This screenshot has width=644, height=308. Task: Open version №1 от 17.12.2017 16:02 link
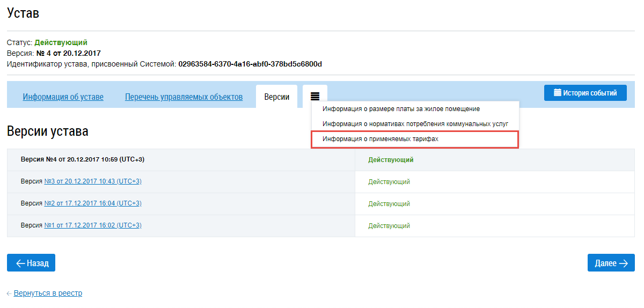coord(93,225)
